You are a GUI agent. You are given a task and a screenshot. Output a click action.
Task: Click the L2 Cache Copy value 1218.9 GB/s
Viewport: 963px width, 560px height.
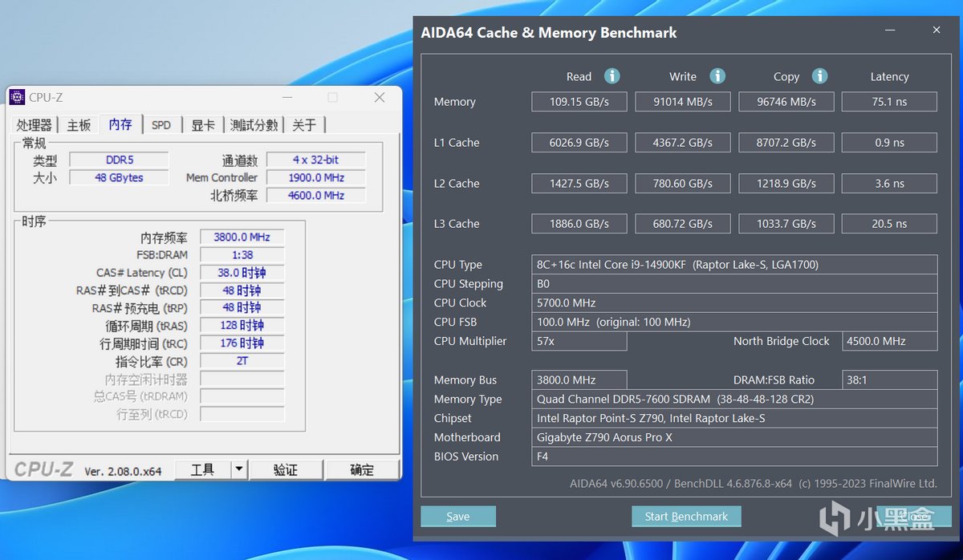pyautogui.click(x=786, y=184)
